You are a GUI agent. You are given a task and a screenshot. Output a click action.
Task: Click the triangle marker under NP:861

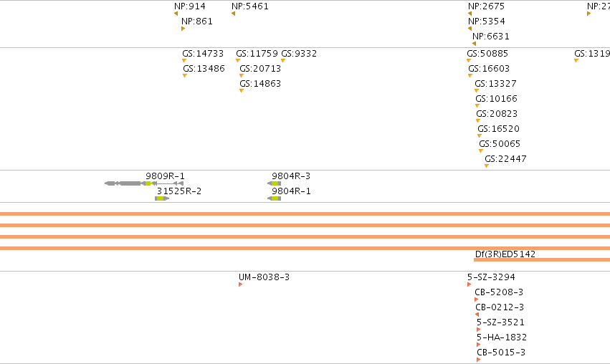pos(183,29)
